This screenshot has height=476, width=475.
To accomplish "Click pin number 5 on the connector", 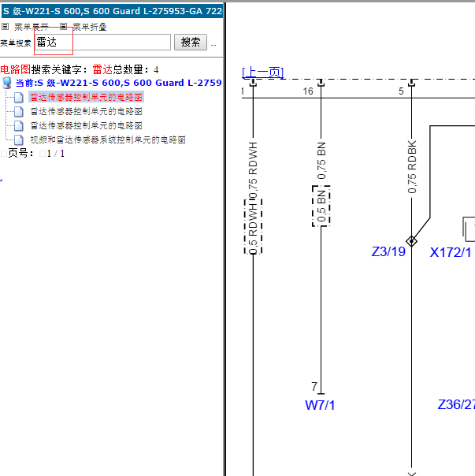I will pos(401,91).
